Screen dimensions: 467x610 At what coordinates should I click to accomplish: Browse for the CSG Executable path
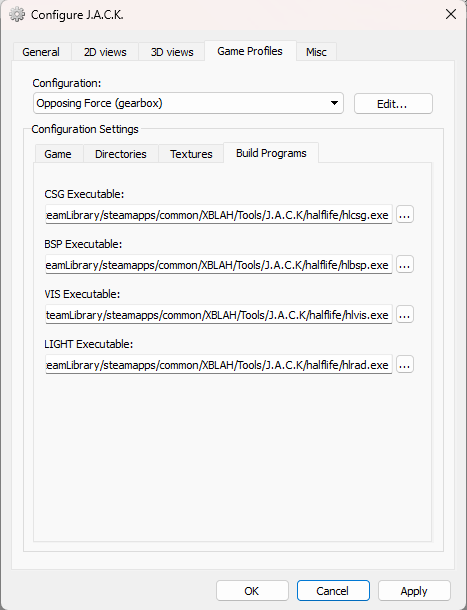405,214
